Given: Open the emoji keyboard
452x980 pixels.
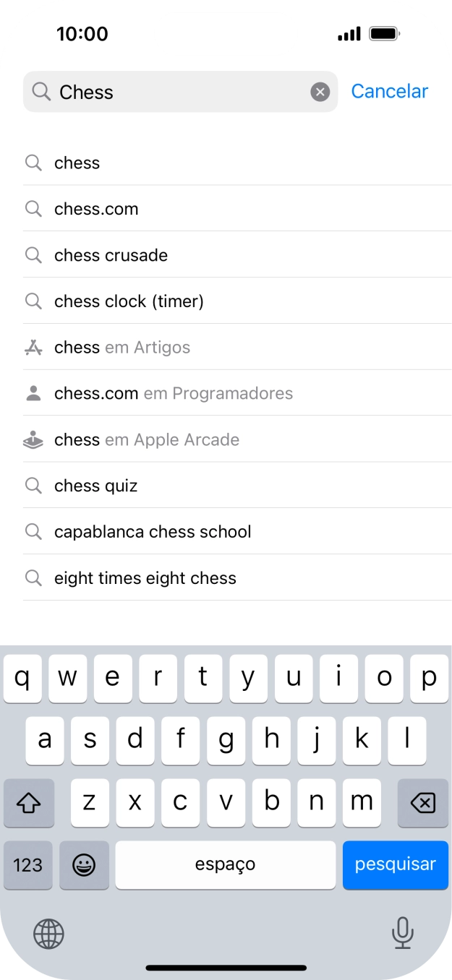Looking at the screenshot, I should click(84, 864).
